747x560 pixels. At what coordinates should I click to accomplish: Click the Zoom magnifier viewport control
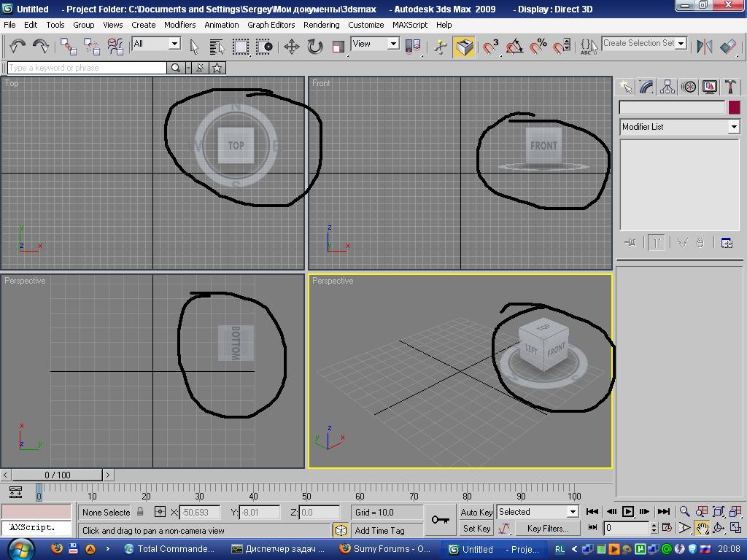point(684,512)
